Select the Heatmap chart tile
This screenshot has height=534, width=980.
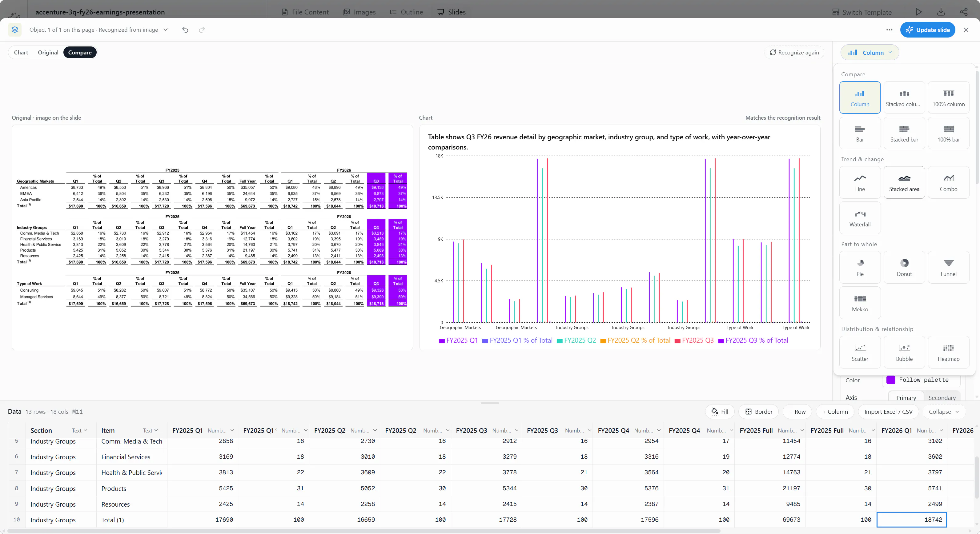[948, 352]
